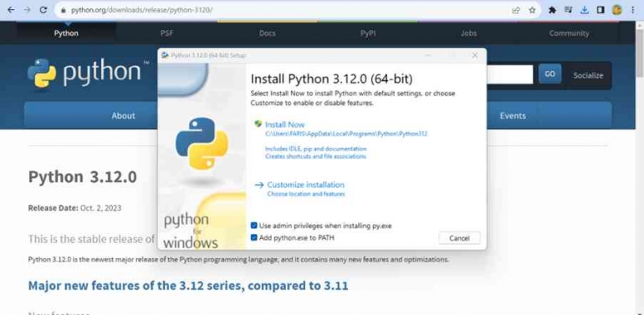The height and width of the screenshot is (315, 644).
Task: Open the media control icon in toolbar
Action: coord(569,10)
